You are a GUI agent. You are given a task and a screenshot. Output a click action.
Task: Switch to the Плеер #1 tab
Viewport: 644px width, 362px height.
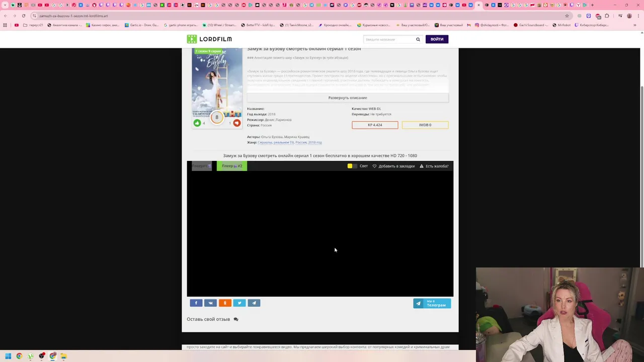tap(202, 166)
